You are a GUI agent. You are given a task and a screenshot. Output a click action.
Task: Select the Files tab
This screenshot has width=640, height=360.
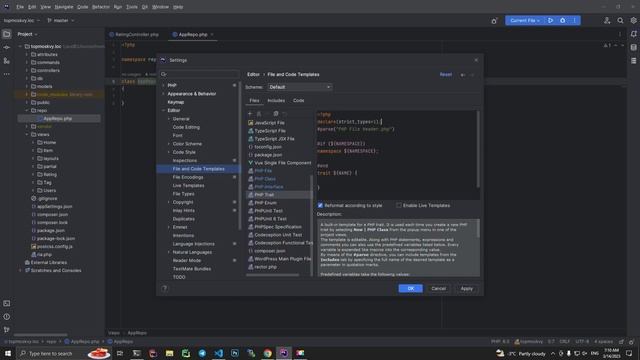click(254, 100)
